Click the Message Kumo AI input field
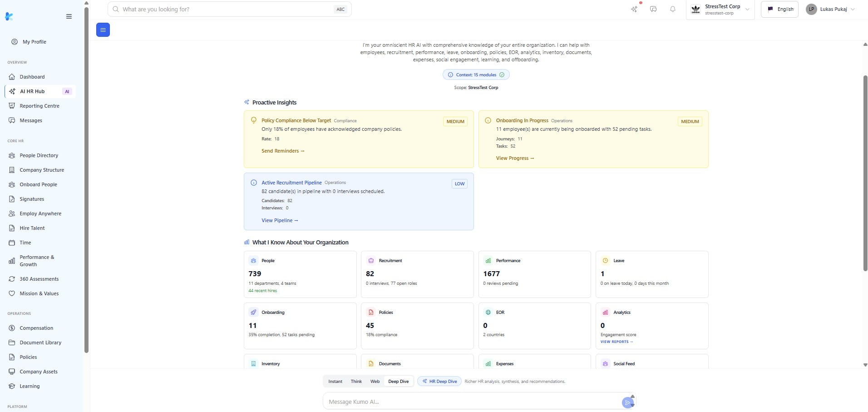The height and width of the screenshot is (412, 868). click(472, 402)
